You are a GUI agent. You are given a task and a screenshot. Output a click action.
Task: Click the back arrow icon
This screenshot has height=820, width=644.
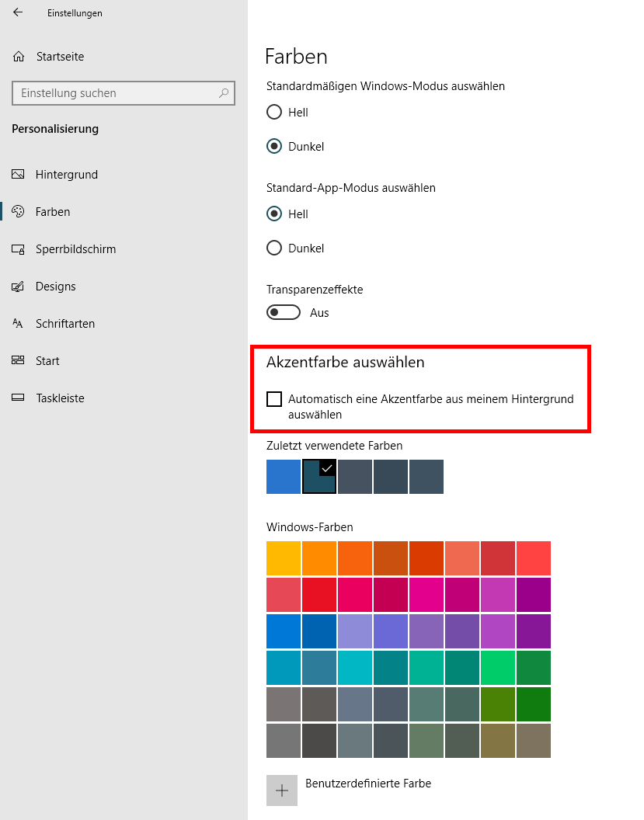coord(18,12)
